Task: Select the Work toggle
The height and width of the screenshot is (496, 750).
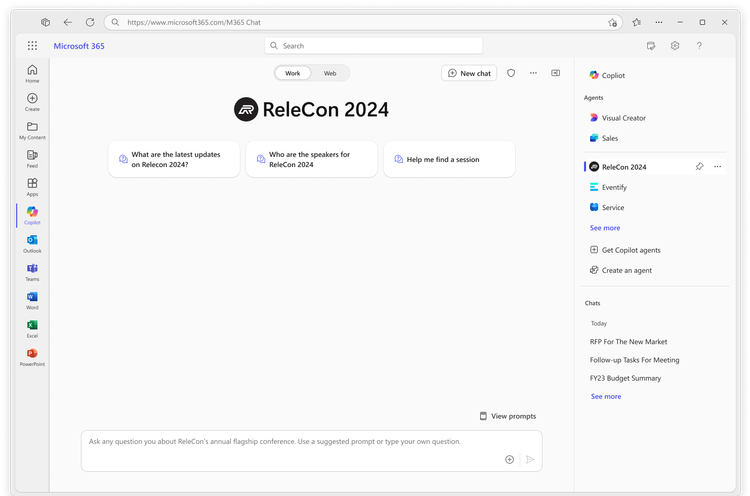Action: pyautogui.click(x=293, y=73)
